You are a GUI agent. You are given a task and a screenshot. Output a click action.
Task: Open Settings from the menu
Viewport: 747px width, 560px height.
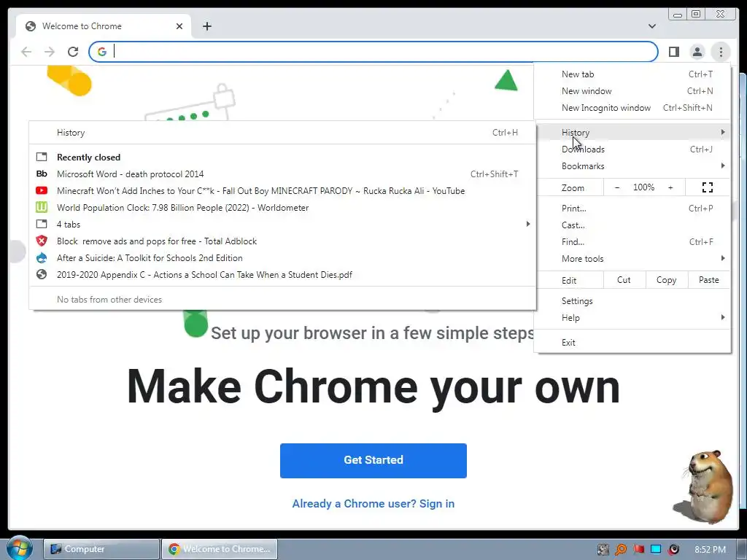632,301
